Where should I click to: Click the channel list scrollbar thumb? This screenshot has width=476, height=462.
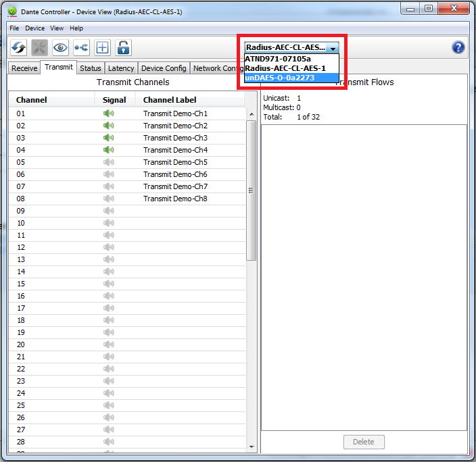[251, 190]
